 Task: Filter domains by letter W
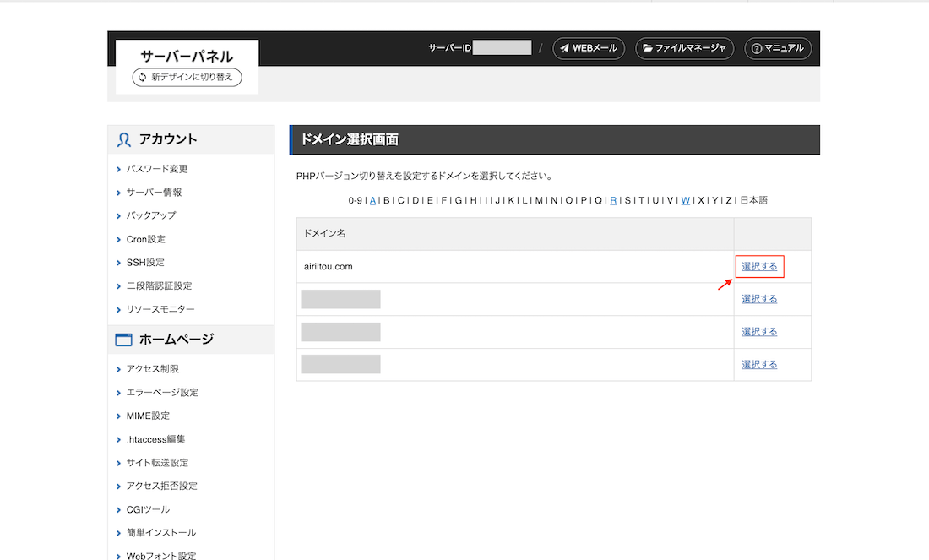[x=686, y=200]
